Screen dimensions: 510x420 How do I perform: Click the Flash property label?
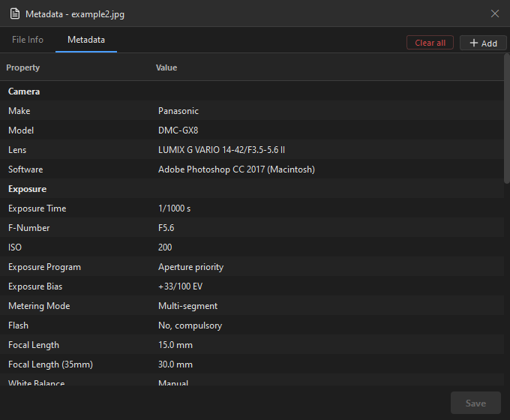pos(18,325)
